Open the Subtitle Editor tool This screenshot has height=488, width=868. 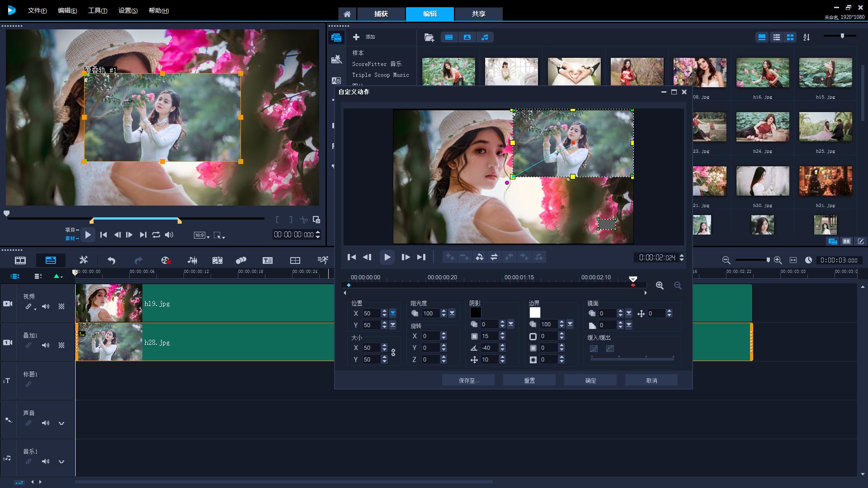coord(268,260)
